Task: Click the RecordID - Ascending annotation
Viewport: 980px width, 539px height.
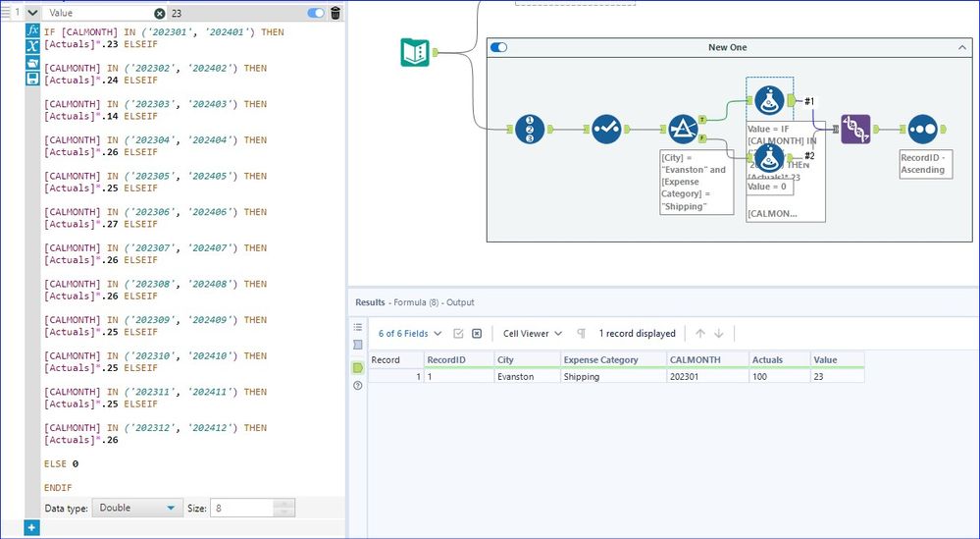Action: [926, 164]
